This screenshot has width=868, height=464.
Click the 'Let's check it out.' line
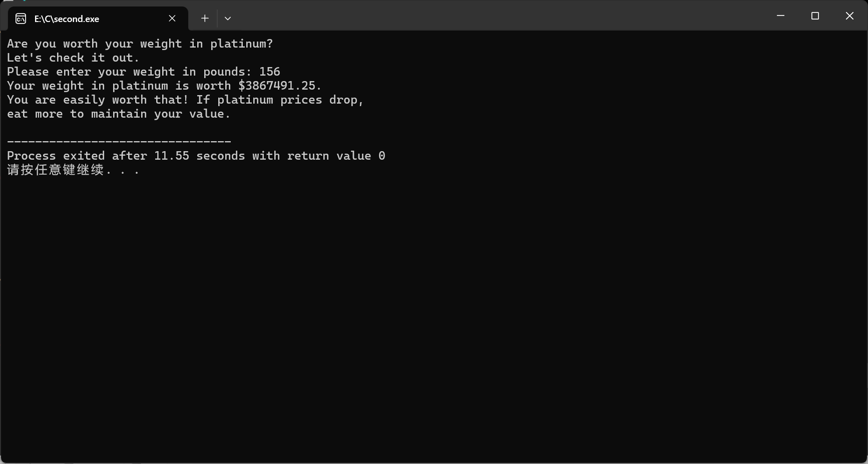73,58
